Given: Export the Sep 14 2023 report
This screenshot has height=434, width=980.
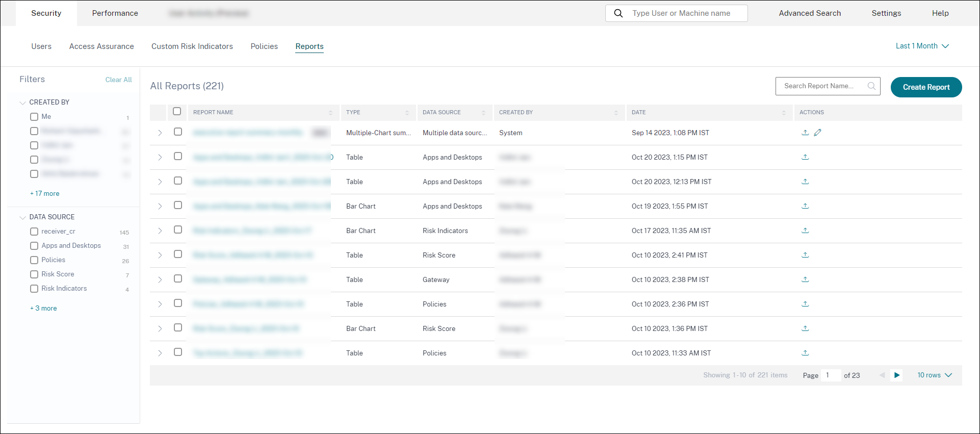Looking at the screenshot, I should click(x=805, y=133).
